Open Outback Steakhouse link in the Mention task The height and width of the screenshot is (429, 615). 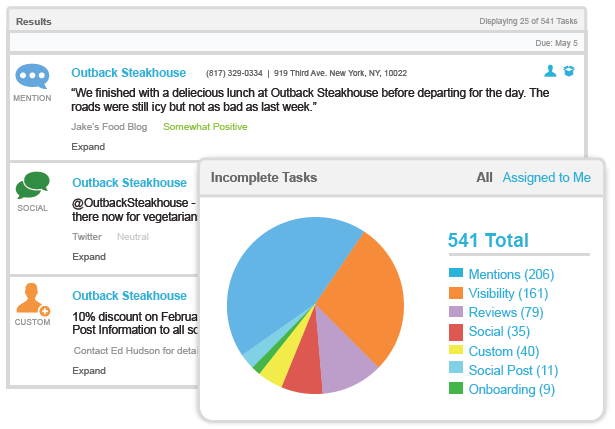(x=129, y=73)
